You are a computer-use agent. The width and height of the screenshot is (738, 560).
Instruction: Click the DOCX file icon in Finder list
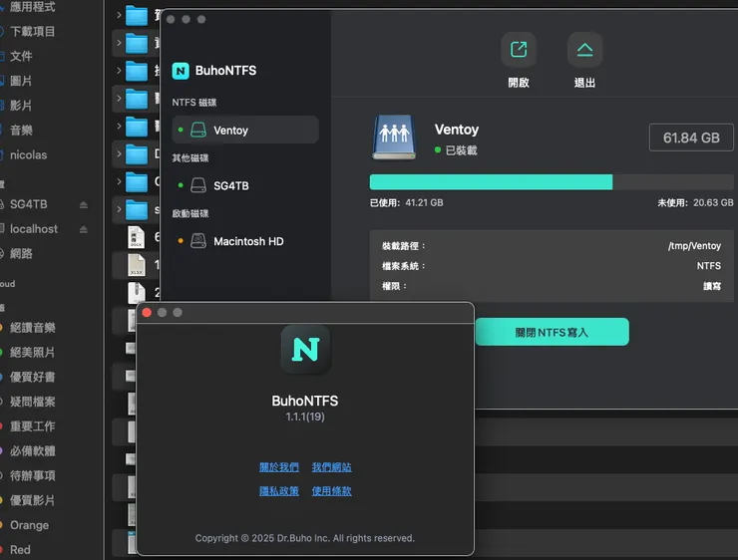137,237
